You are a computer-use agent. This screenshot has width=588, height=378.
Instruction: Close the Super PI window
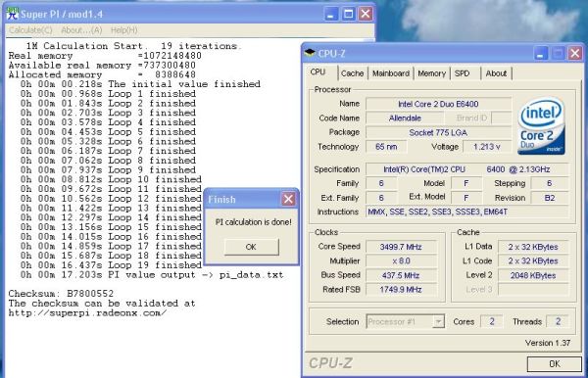coord(366,15)
